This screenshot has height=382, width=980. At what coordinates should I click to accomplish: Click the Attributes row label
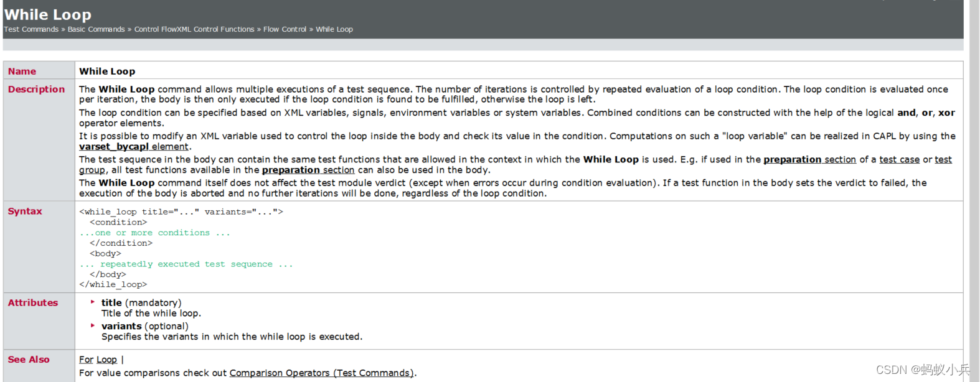33,303
